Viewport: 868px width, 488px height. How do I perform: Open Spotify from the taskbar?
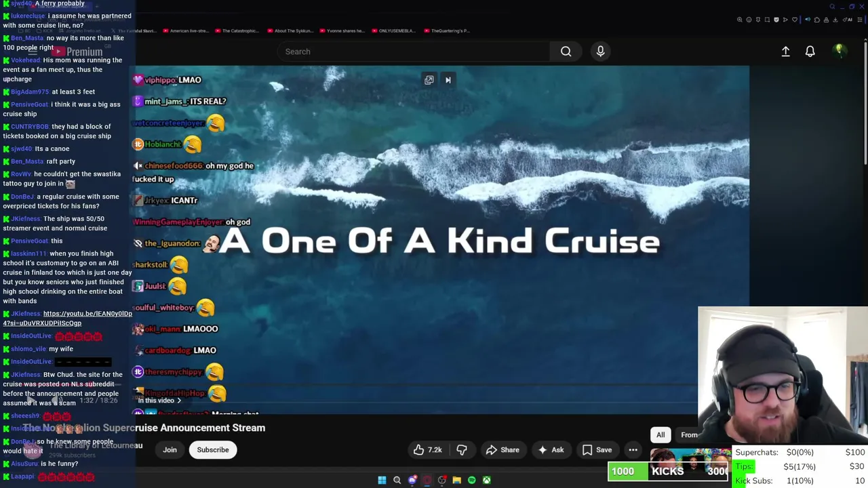pyautogui.click(x=472, y=480)
